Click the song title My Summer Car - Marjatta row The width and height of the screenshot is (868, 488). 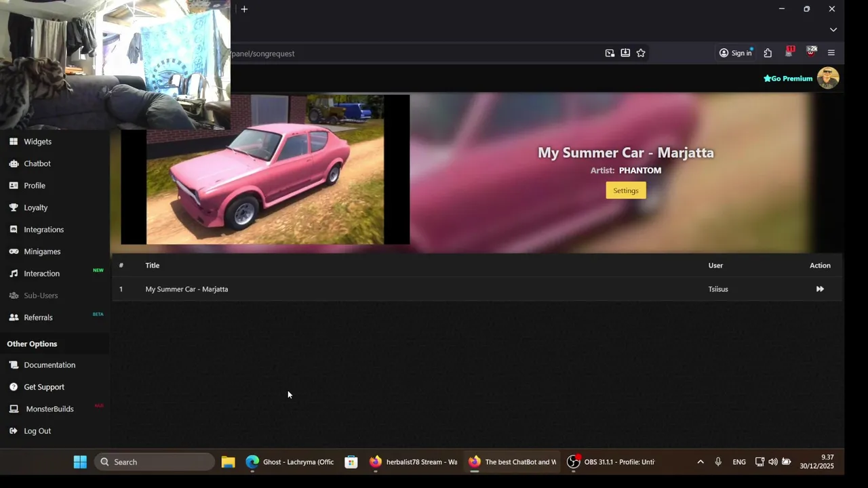186,289
